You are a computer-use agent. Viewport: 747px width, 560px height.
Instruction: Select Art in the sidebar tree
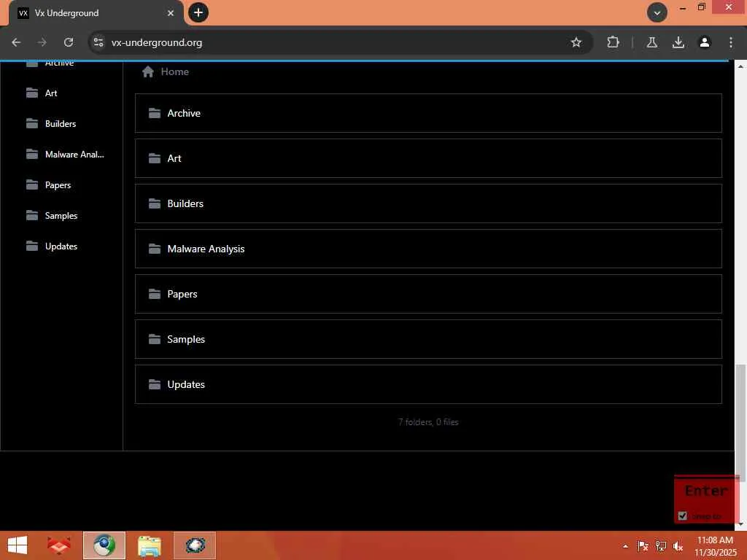(51, 93)
